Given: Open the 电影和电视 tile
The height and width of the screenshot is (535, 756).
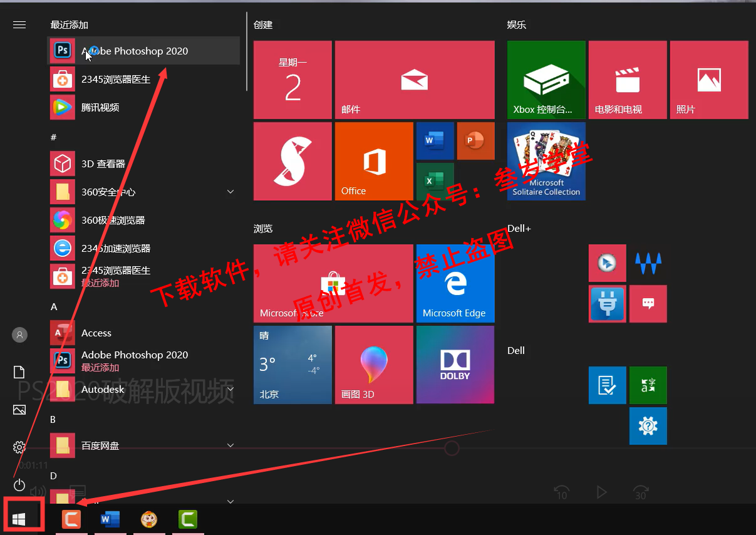Looking at the screenshot, I should (628, 80).
